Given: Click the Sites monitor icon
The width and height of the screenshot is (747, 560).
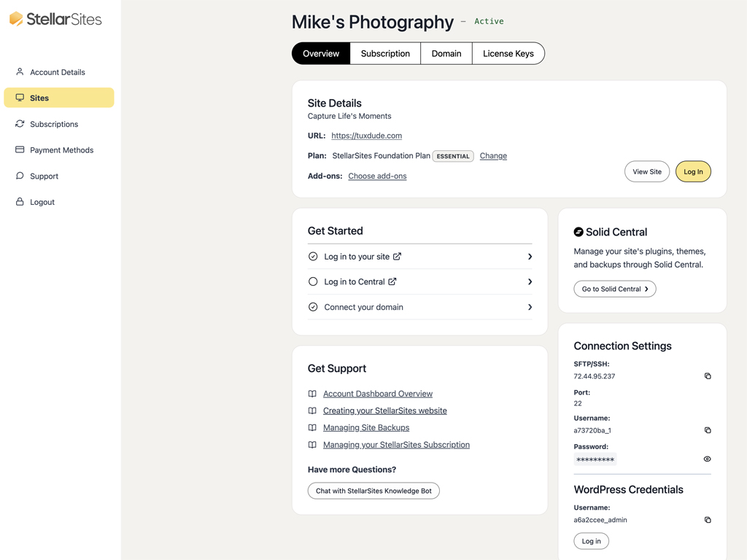Looking at the screenshot, I should [20, 98].
